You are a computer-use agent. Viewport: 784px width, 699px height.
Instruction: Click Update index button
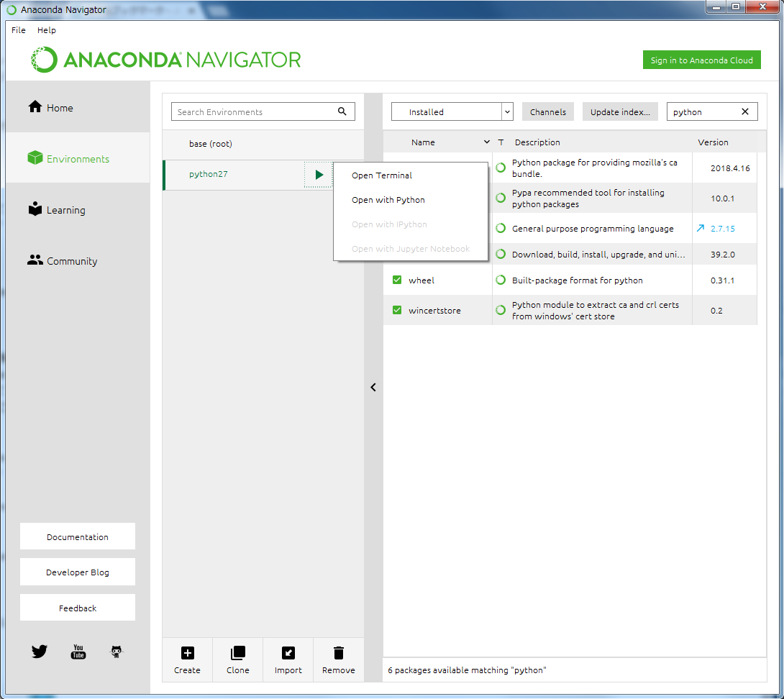(x=620, y=111)
